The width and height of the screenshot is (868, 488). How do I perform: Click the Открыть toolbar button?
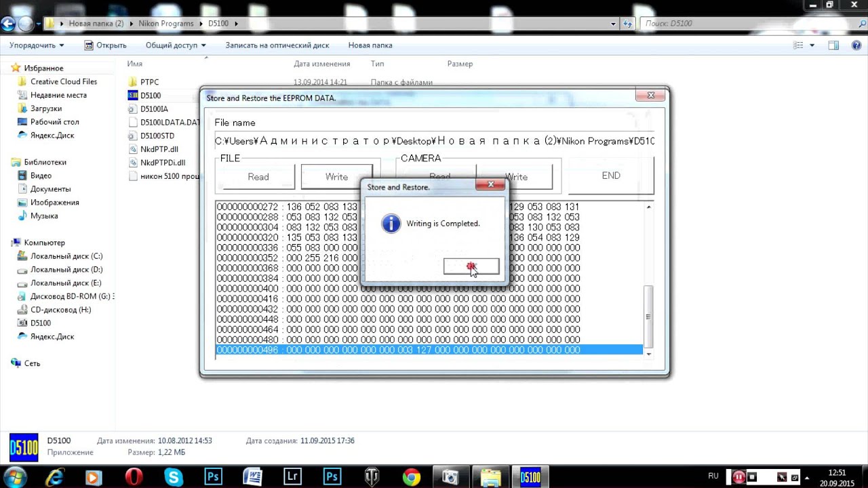(x=105, y=45)
